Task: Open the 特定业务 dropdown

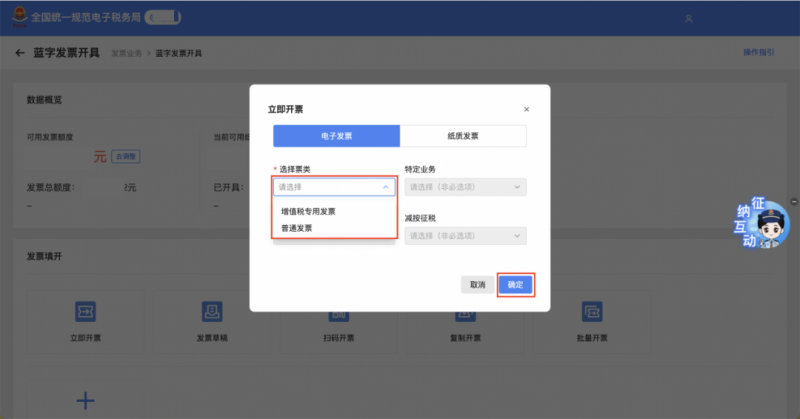Action: 465,187
